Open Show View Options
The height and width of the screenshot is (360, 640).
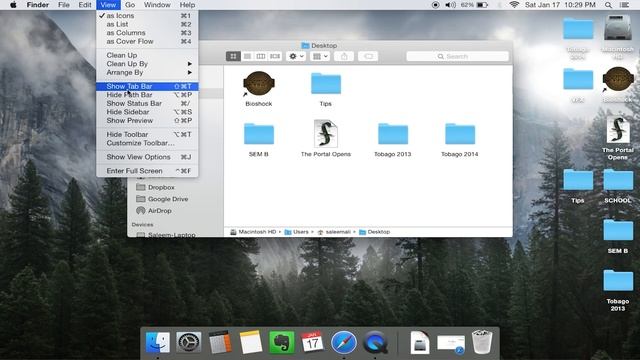(x=147, y=157)
